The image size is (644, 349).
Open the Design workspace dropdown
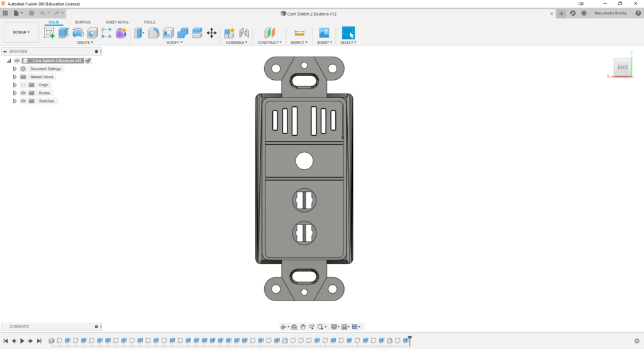click(21, 32)
